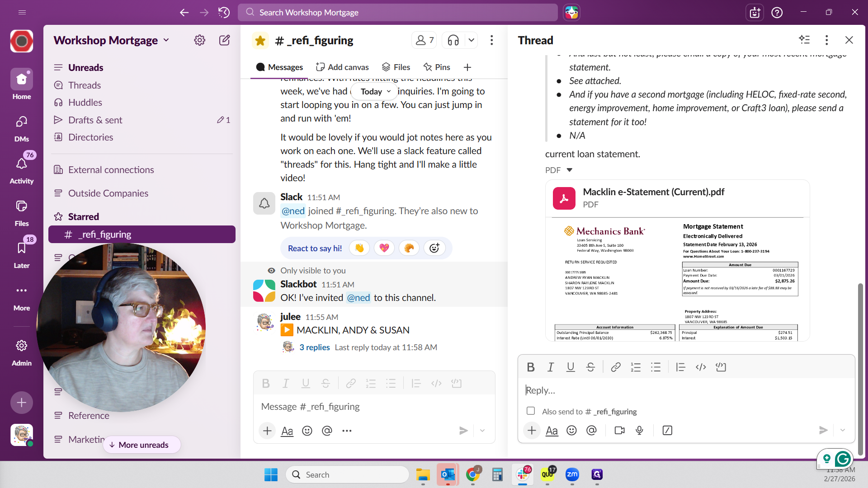Viewport: 868px width, 488px height.
Task: Toggle bold formatting in the thread reply
Action: [x=531, y=367]
